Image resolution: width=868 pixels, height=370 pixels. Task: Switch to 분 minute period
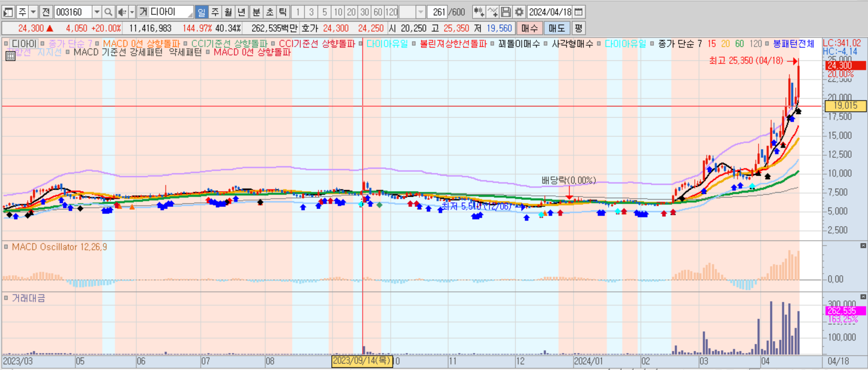256,12
